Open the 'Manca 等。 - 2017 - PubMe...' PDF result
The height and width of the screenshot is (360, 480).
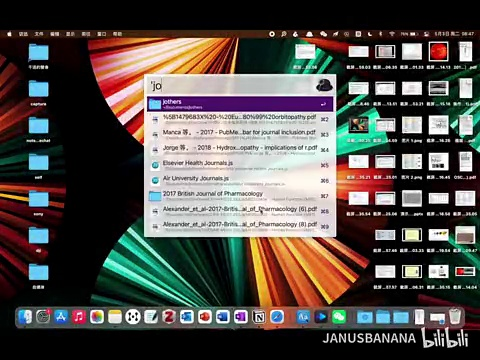pos(240,134)
